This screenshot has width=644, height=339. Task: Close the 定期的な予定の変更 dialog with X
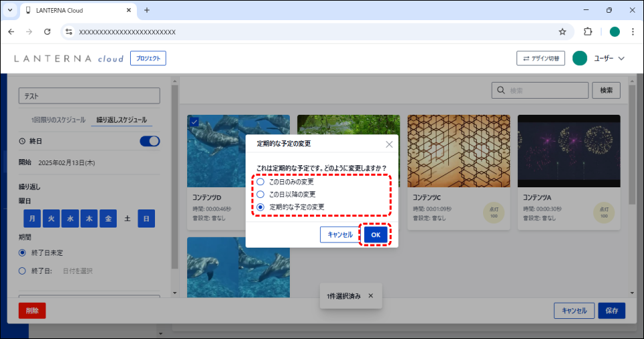(389, 144)
